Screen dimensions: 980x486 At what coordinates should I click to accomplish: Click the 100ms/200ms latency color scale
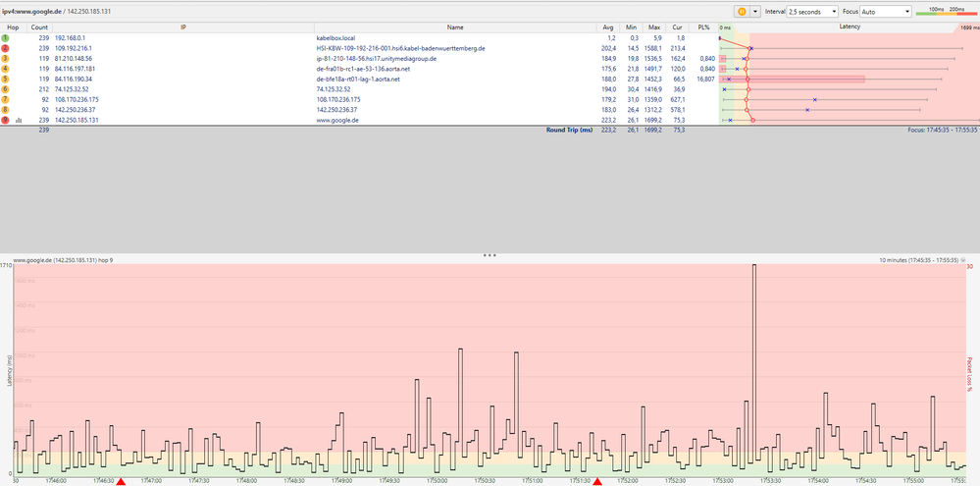point(946,11)
